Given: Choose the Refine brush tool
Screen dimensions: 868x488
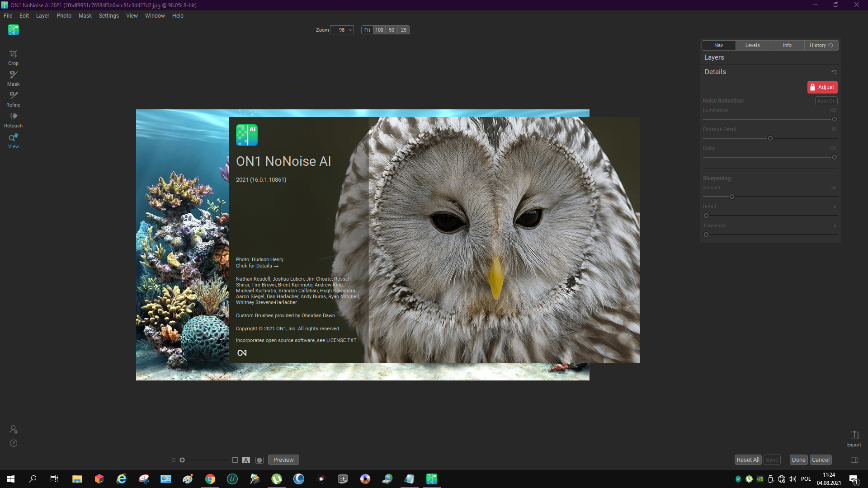Looking at the screenshot, I should [x=13, y=99].
